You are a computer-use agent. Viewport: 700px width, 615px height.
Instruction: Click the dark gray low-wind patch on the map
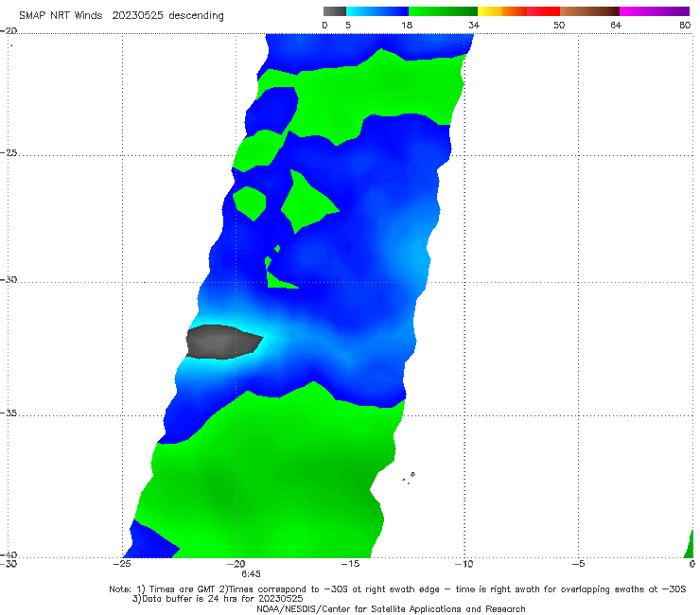223,342
